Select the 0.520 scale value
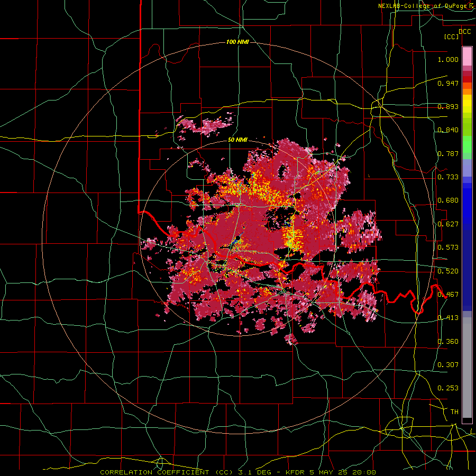 tap(448, 271)
